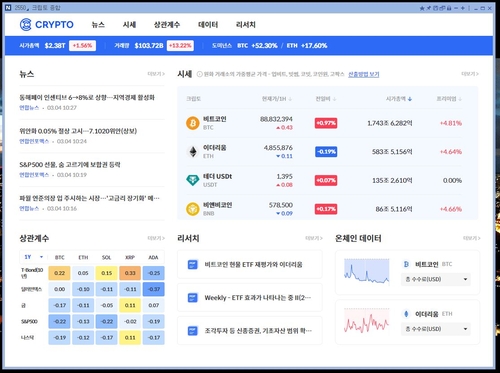The height and width of the screenshot is (373, 500).
Task: Click S&P500 and SOL correlation cell -0.22
Action: pyautogui.click(x=107, y=322)
